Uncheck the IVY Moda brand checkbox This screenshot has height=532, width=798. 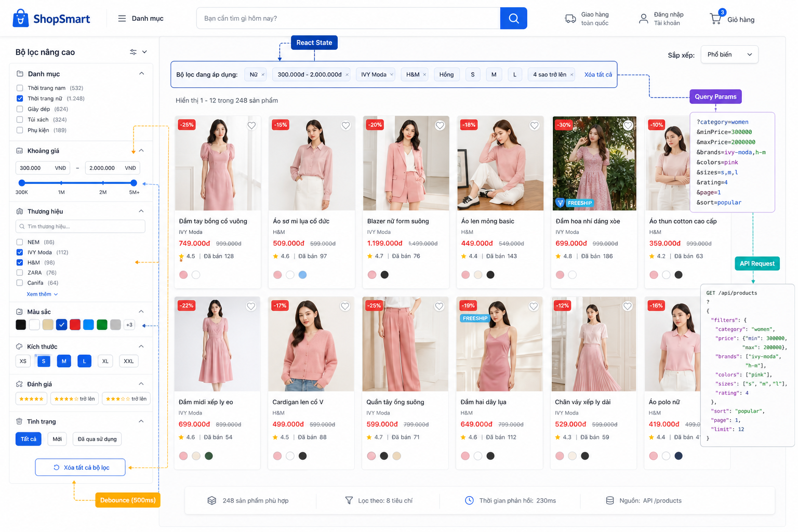pos(20,252)
